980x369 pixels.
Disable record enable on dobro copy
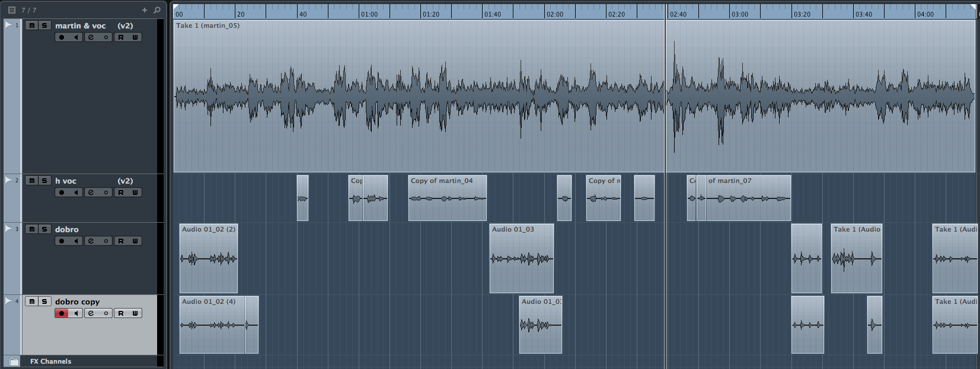click(x=62, y=313)
